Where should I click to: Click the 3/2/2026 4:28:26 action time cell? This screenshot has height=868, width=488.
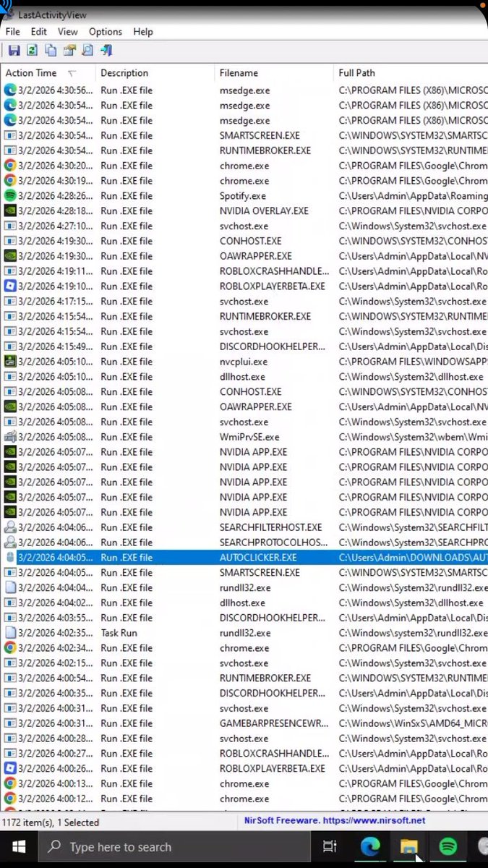tap(56, 196)
